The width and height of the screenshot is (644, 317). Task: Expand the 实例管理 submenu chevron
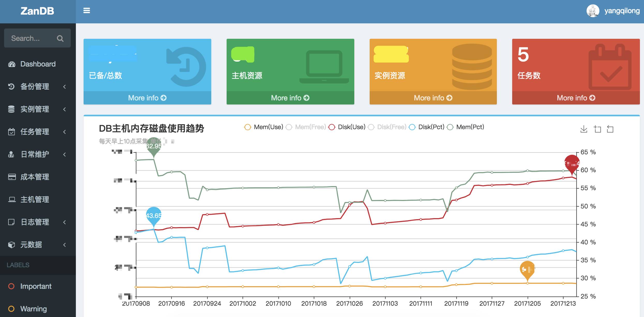65,109
